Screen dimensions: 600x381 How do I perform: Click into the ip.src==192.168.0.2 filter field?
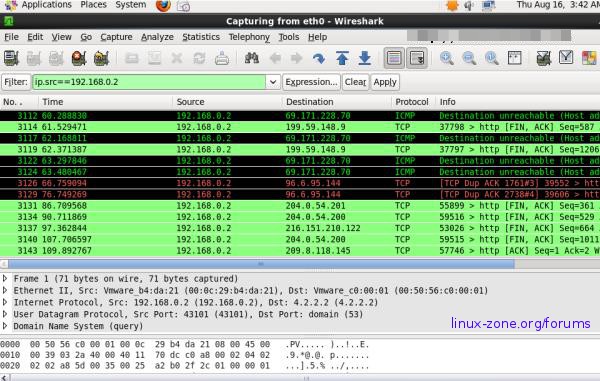pyautogui.click(x=149, y=82)
